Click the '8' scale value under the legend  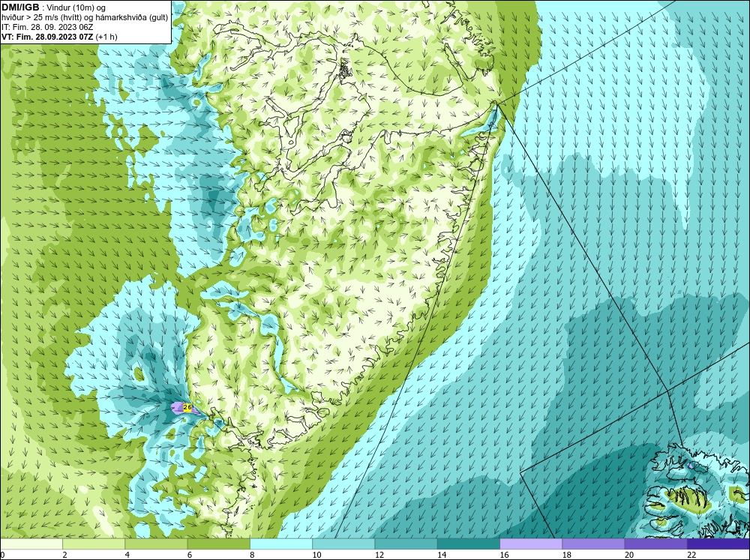coord(252,555)
